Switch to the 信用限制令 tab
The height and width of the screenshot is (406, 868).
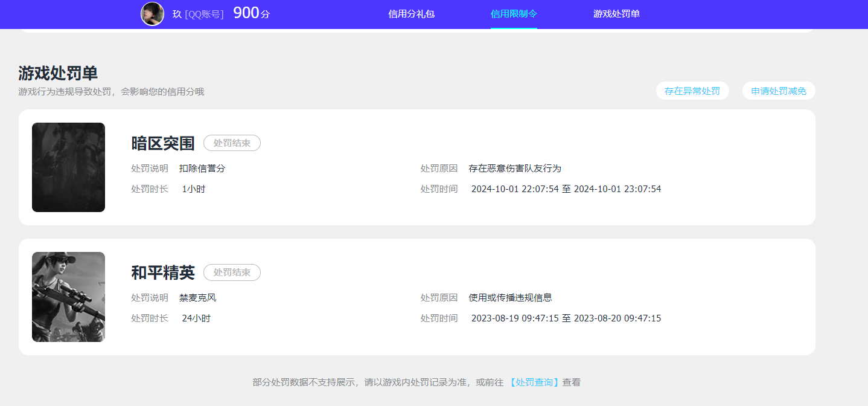pos(514,14)
